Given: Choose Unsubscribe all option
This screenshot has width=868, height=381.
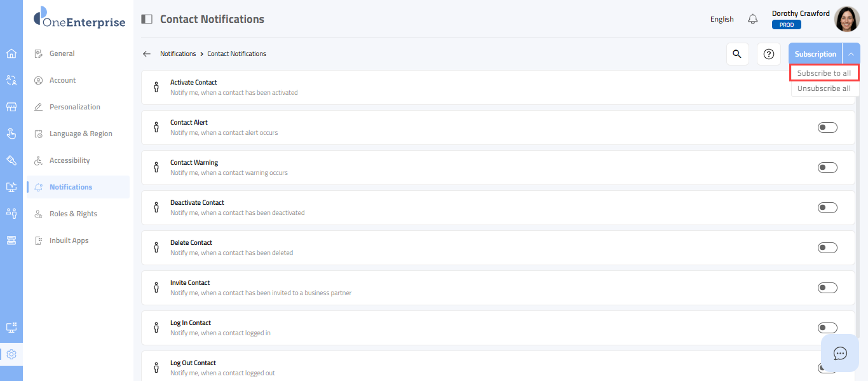Looking at the screenshot, I should pos(824,88).
